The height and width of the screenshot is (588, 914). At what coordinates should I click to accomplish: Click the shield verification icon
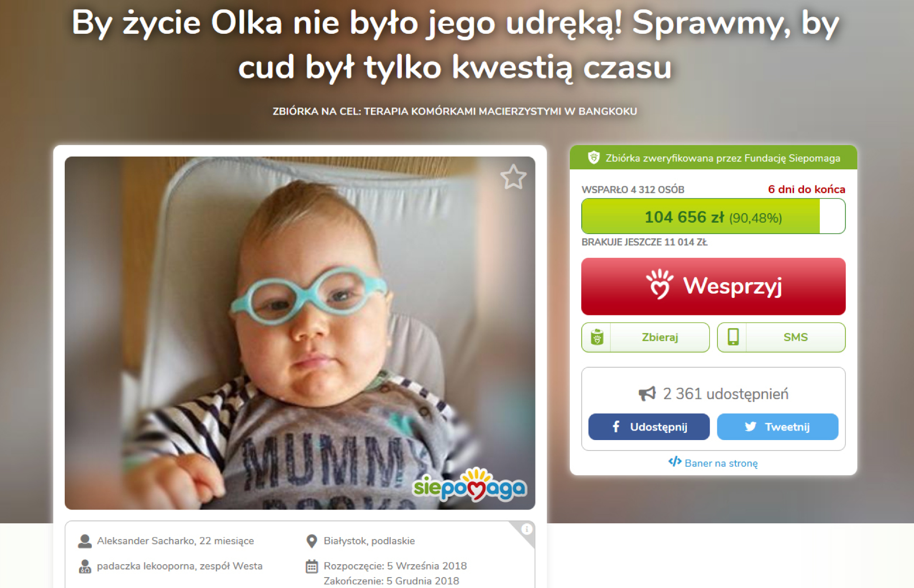point(594,157)
